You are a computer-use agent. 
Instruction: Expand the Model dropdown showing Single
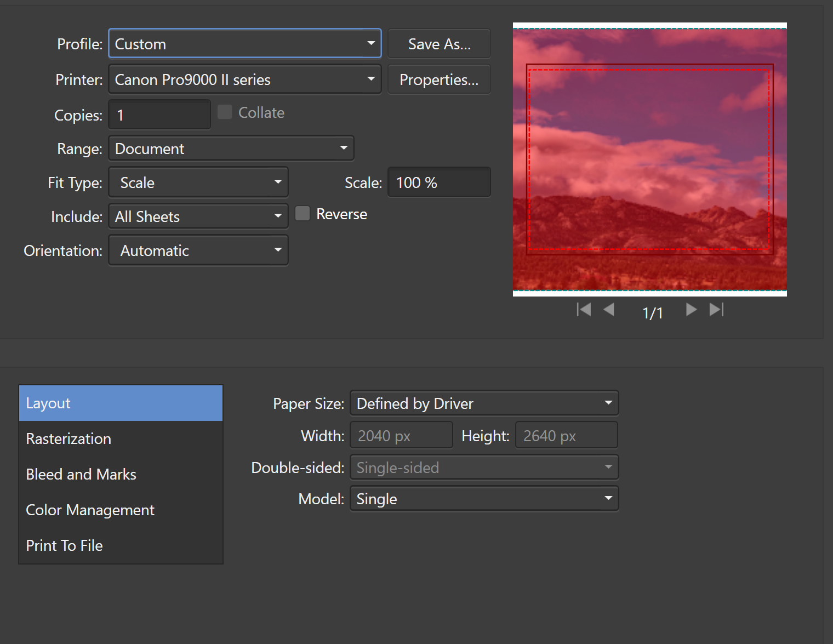pyautogui.click(x=484, y=499)
